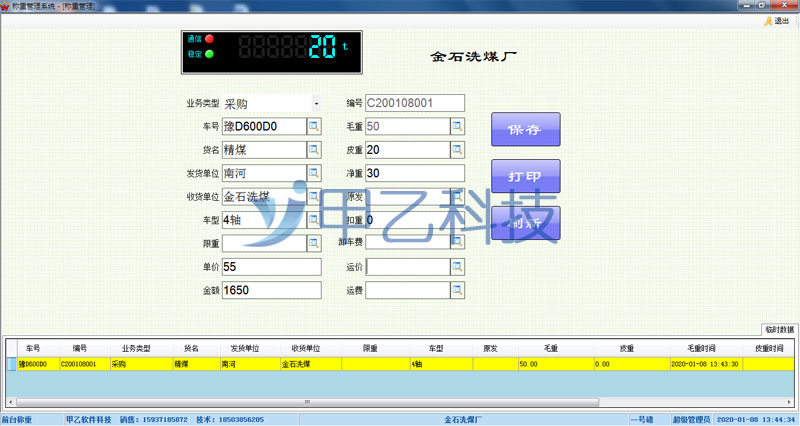
Task: Open the 车型 lookup icon
Action: click(x=313, y=220)
